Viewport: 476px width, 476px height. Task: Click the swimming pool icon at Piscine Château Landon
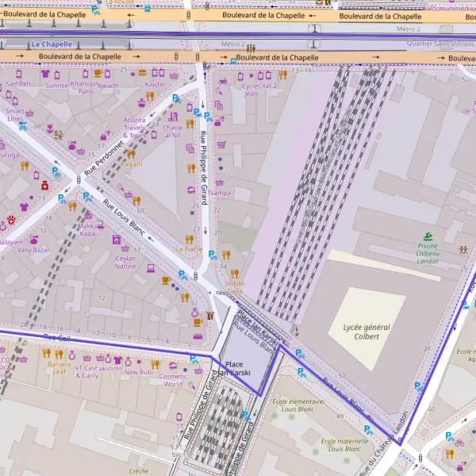pos(428,236)
